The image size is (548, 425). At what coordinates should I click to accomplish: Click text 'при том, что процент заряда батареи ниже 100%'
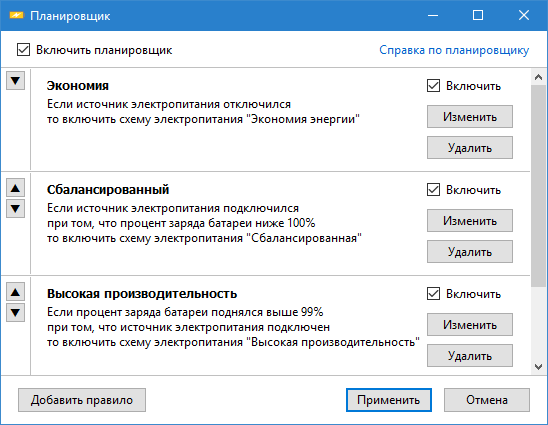pos(181,223)
